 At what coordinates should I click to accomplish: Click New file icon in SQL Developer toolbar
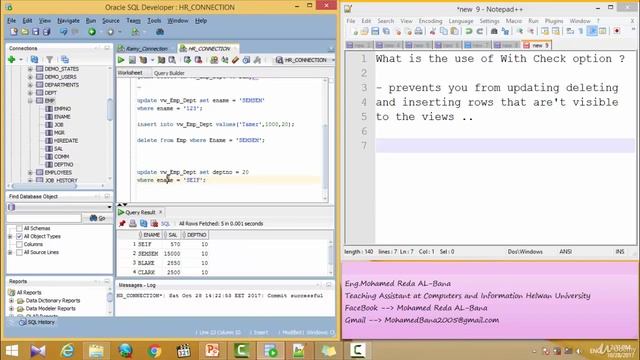coord(14,31)
